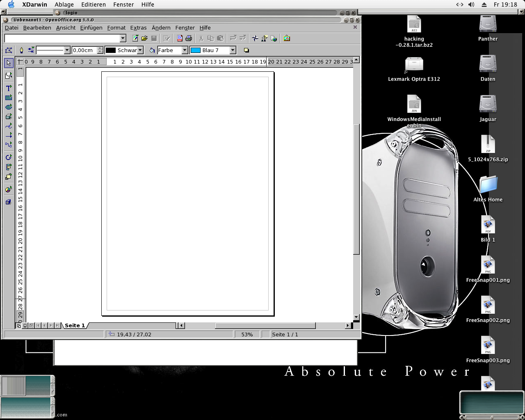Click the 53% zoom field in status bar
Image resolution: width=525 pixels, height=420 pixels.
tap(247, 335)
